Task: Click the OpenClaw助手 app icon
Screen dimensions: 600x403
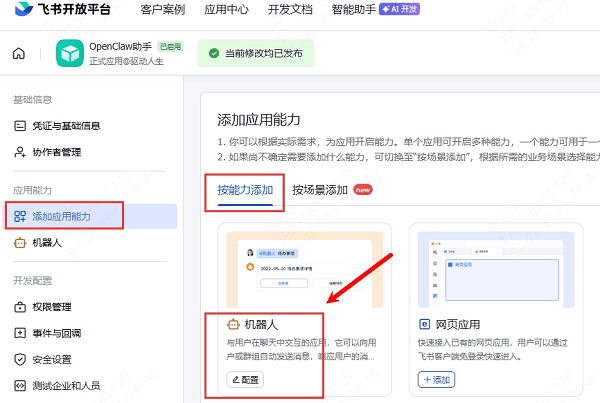Action: click(69, 53)
